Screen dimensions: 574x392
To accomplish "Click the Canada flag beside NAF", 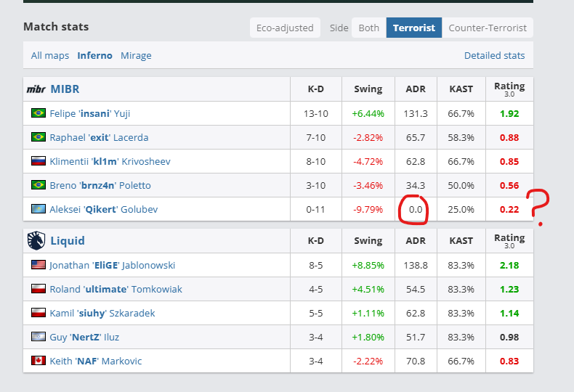I will 39,361.
